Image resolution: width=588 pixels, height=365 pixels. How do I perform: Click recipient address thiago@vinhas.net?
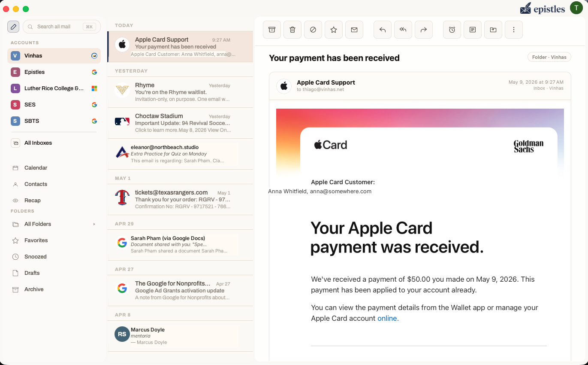coord(323,90)
